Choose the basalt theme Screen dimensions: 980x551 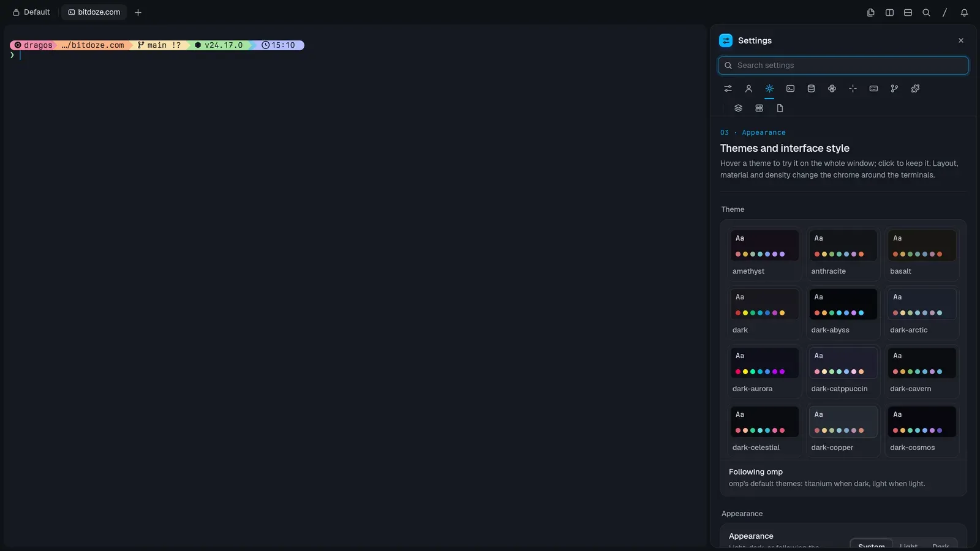(x=922, y=254)
